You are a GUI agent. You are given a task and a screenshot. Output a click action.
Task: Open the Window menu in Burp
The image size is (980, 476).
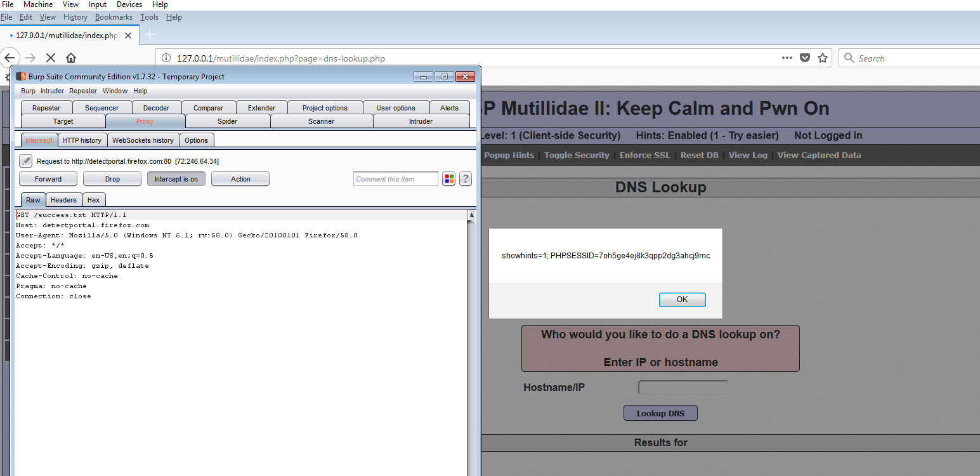point(115,91)
